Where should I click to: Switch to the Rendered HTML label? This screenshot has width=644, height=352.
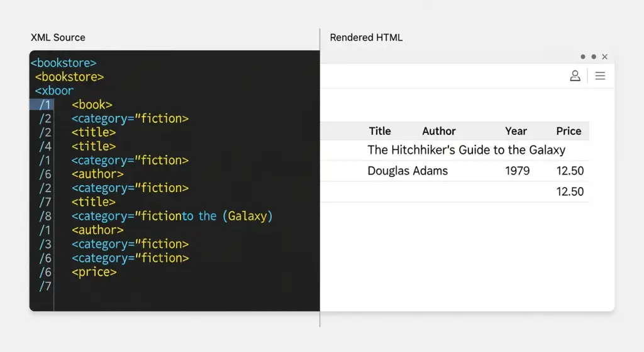click(366, 38)
